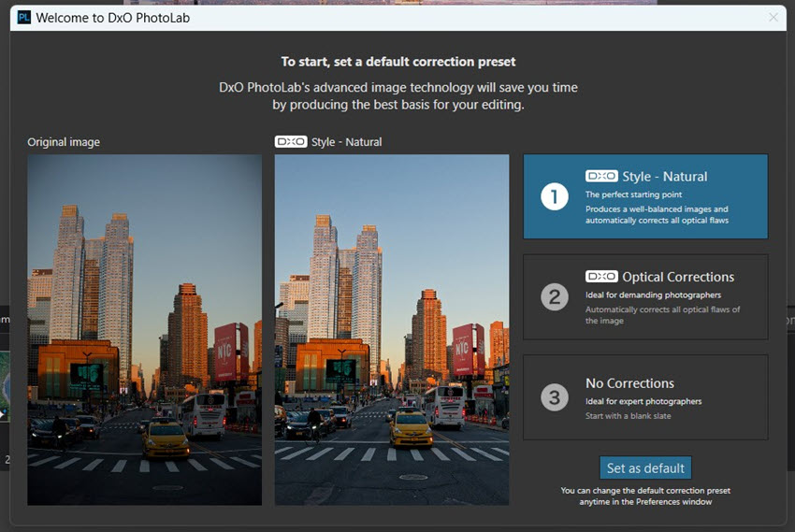Select the No Corrections preset option
The width and height of the screenshot is (795, 532).
point(645,397)
